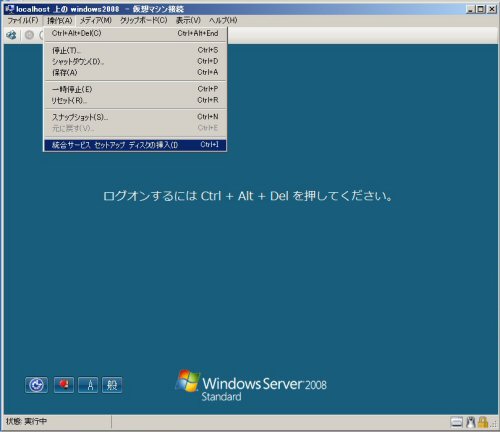
Task: Select Ctrl+Alt+Del(C) menu entry
Action: [x=135, y=33]
